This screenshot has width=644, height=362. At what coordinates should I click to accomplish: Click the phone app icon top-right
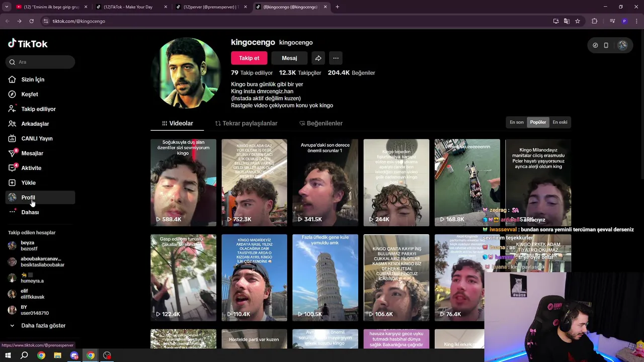point(606,45)
